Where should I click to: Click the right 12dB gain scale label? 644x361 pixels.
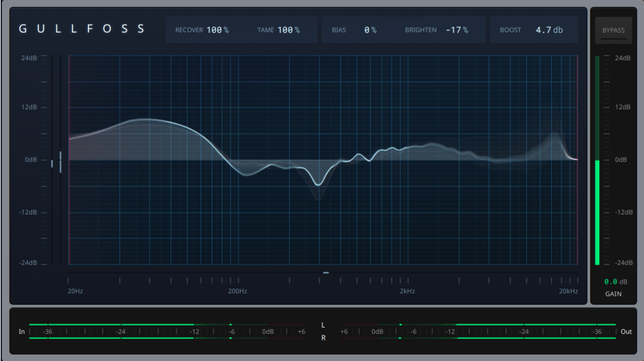623,107
